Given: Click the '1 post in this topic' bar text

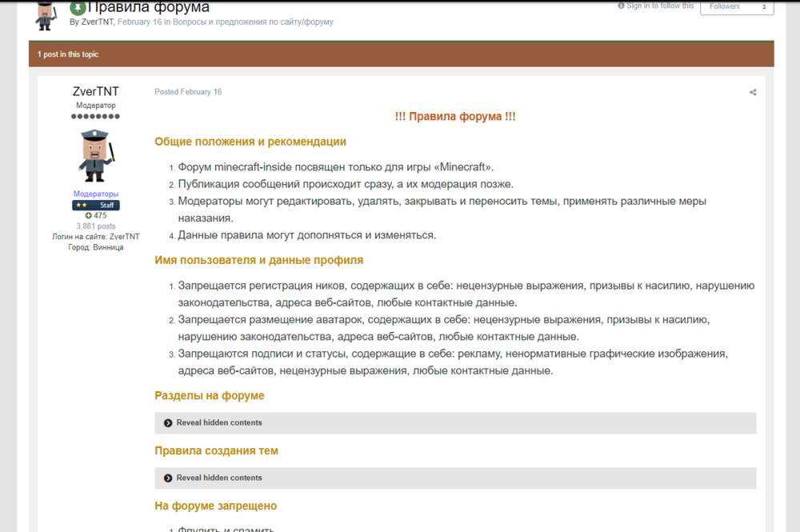Looking at the screenshot, I should click(68, 54).
